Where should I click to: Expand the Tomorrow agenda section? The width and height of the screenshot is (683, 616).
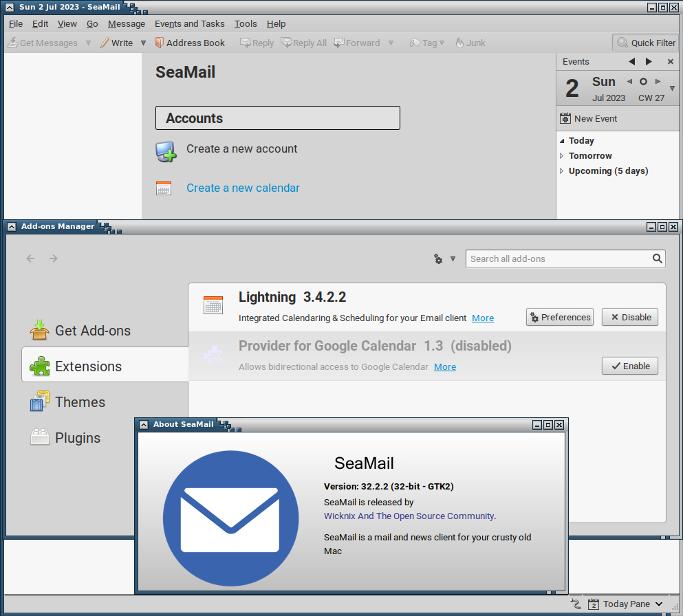point(562,156)
